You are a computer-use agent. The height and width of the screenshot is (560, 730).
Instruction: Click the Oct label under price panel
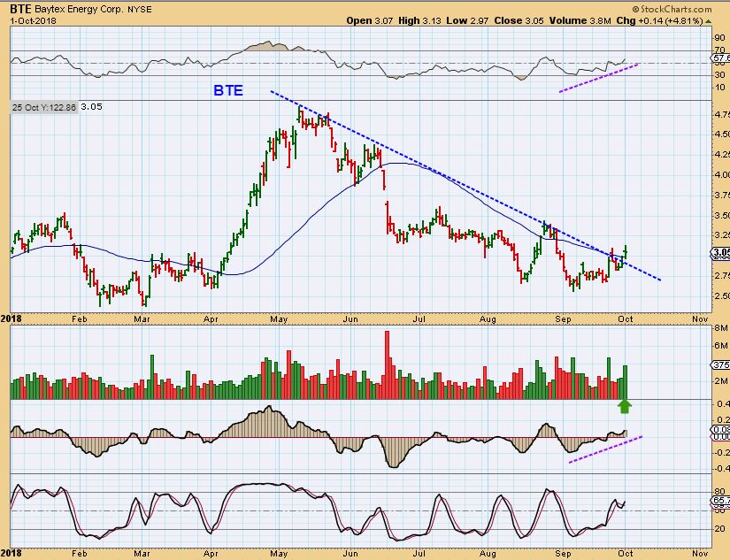click(626, 318)
